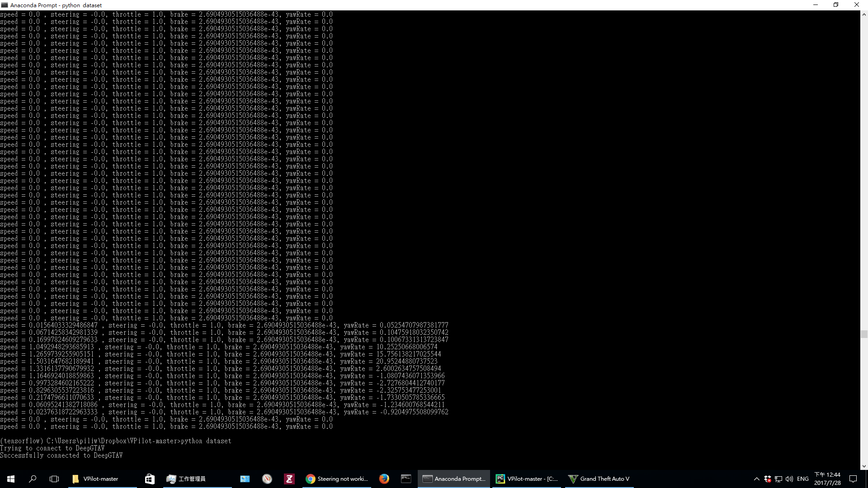
Task: Launch Firefox from the taskbar
Action: tap(384, 479)
